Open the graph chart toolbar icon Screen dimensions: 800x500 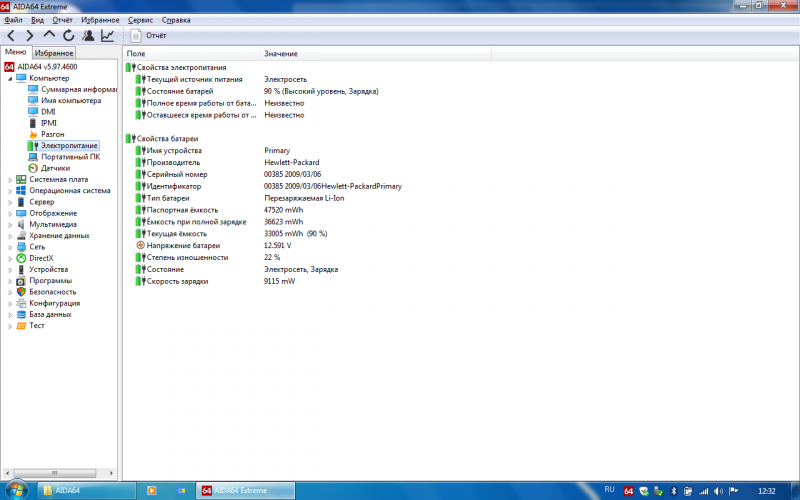[107, 35]
